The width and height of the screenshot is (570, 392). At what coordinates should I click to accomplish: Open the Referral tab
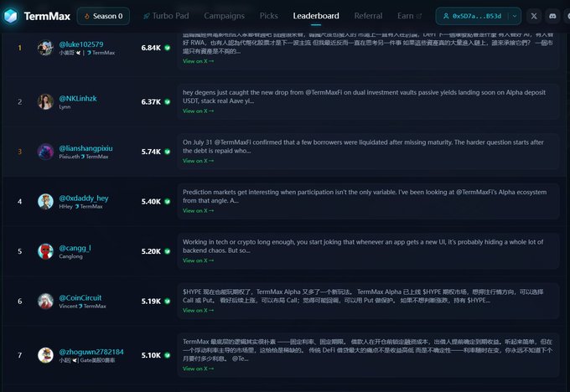(x=368, y=16)
